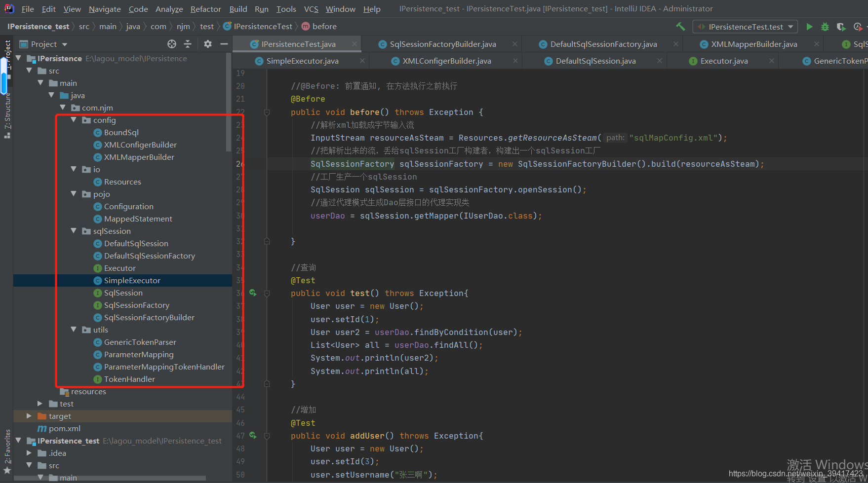Fold the addUser() method in gutter
Screen dimensions: 868x483
(x=267, y=436)
